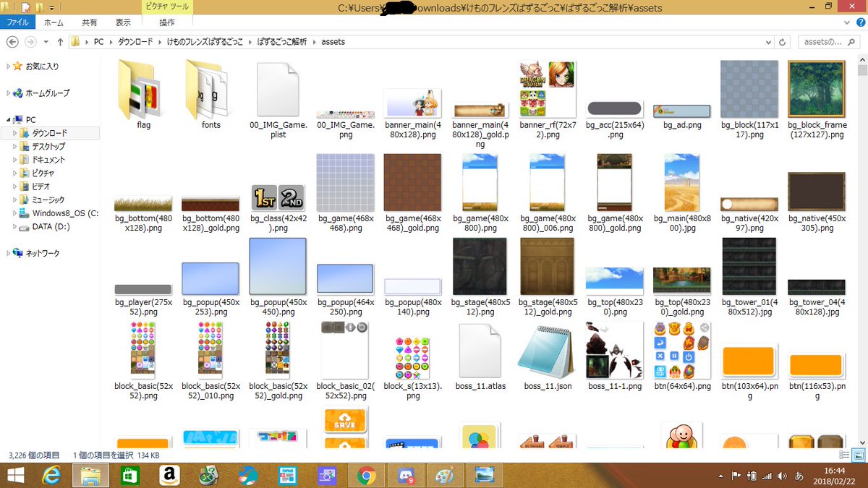This screenshot has height=488, width=868.
Task: Switch to large thumbnails view in status bar
Action: click(x=857, y=455)
